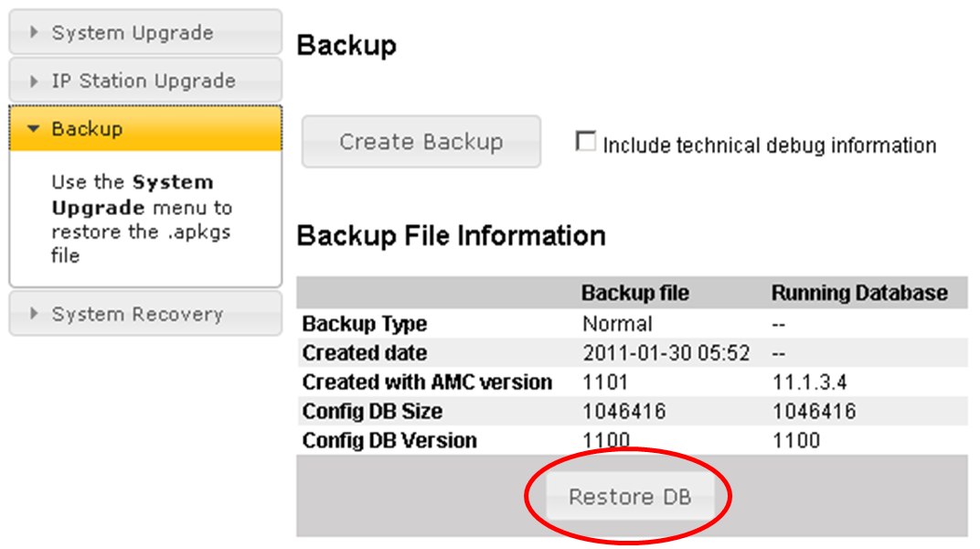The image size is (980, 549).
Task: Collapse the Backup section arrow
Action: [x=35, y=129]
